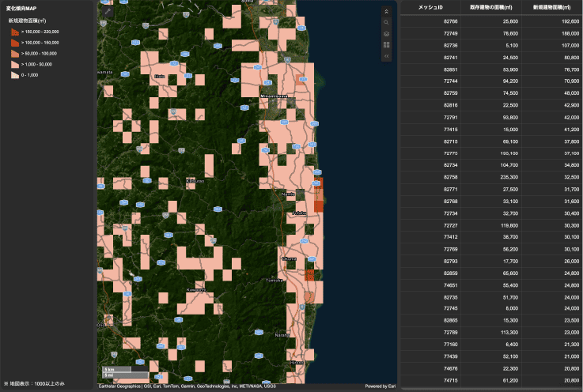The width and height of the screenshot is (583, 392).
Task: Open the wrench tool on map
Action: pyautogui.click(x=108, y=12)
